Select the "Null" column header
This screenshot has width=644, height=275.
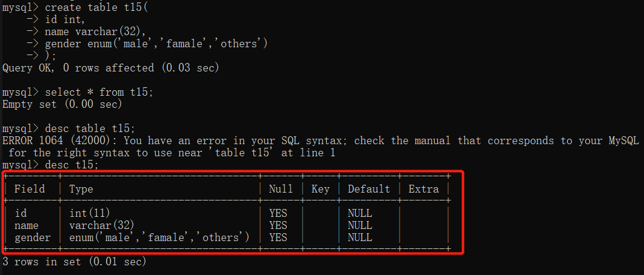pos(281,189)
